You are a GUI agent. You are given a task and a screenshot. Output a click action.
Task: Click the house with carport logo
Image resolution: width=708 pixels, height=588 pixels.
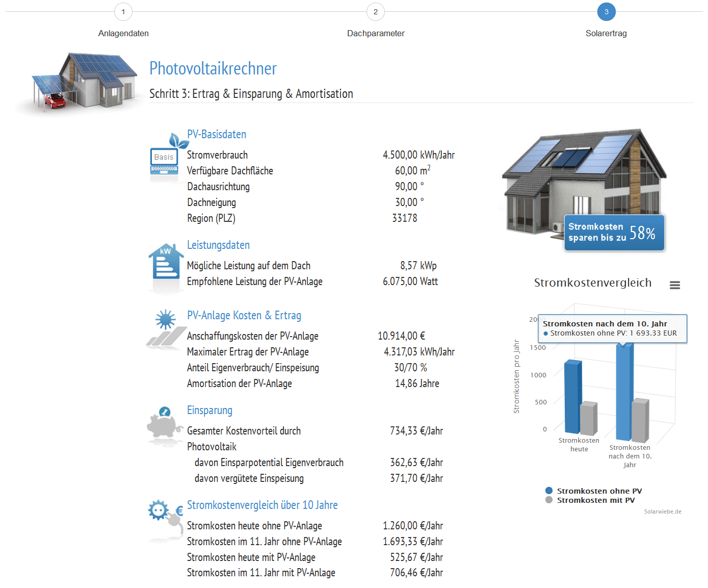coord(81,82)
